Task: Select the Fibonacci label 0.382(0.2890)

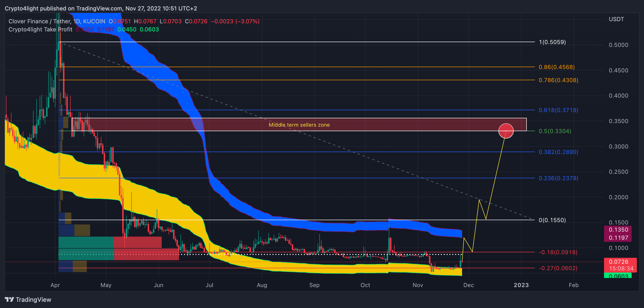Action: [x=558, y=152]
